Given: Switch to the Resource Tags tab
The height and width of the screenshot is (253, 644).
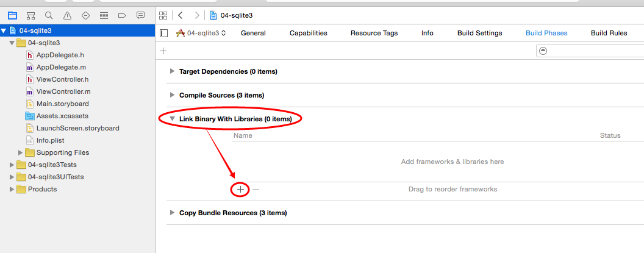Looking at the screenshot, I should coord(374,34).
